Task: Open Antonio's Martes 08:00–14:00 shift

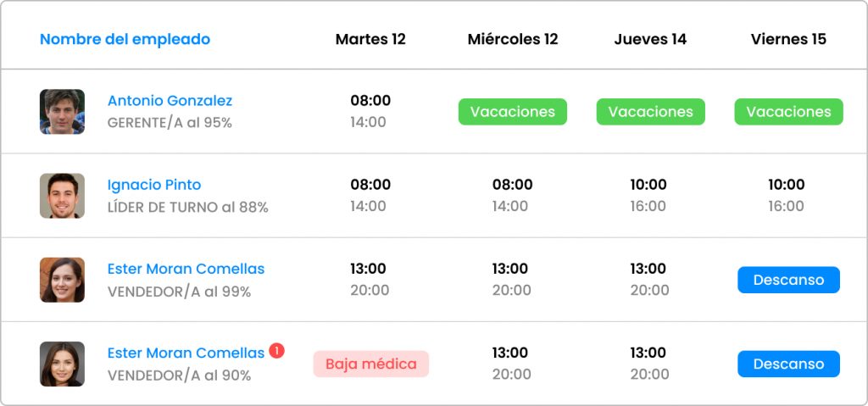Action: click(370, 111)
